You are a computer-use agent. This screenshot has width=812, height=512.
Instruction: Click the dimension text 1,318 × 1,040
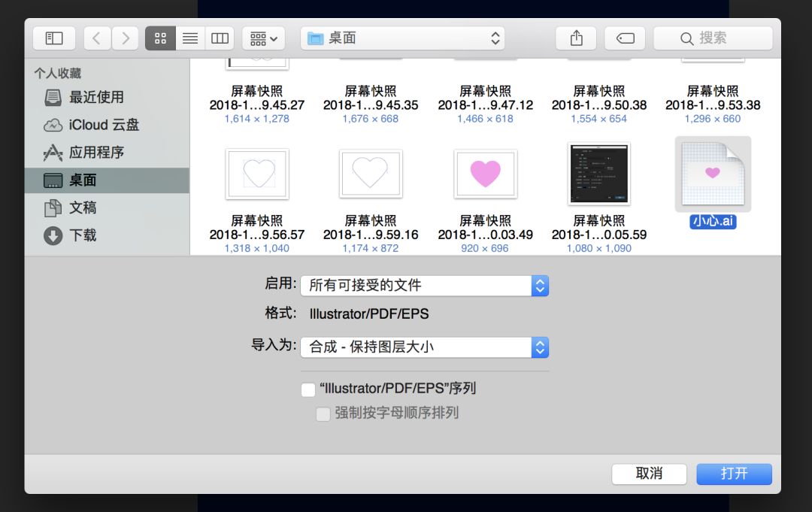257,249
